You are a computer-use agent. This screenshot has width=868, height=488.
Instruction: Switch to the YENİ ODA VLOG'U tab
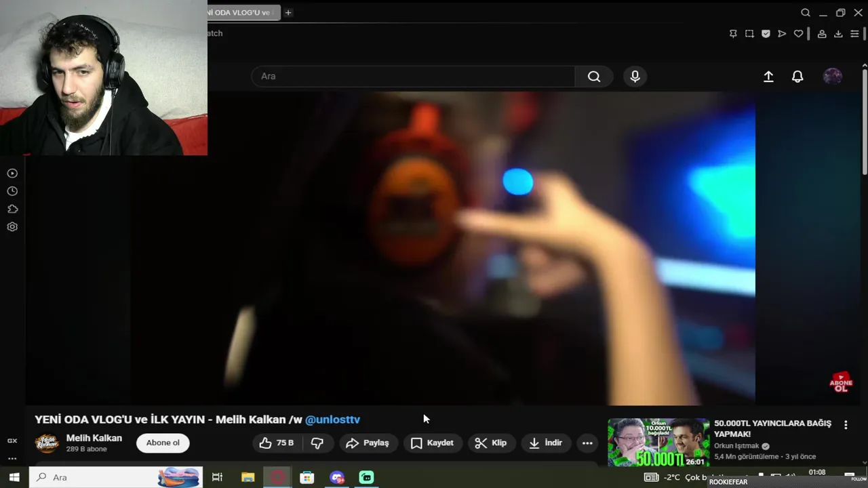[x=243, y=12]
